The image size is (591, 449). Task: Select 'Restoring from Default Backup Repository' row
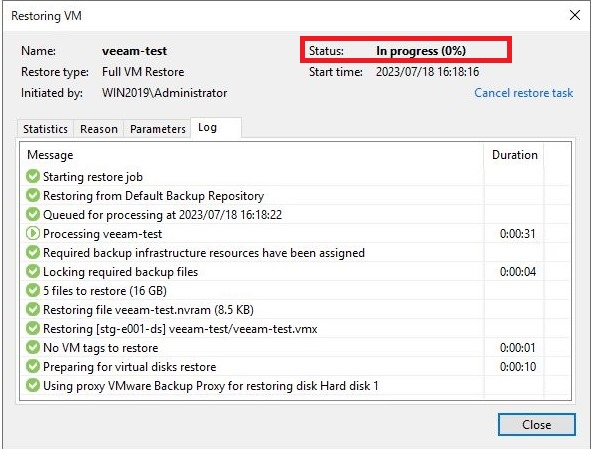click(295, 195)
